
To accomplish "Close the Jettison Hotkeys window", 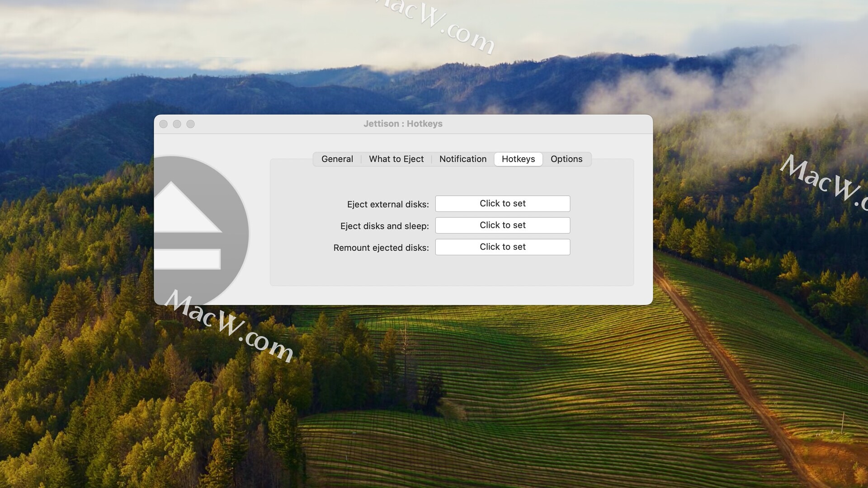I will [164, 124].
